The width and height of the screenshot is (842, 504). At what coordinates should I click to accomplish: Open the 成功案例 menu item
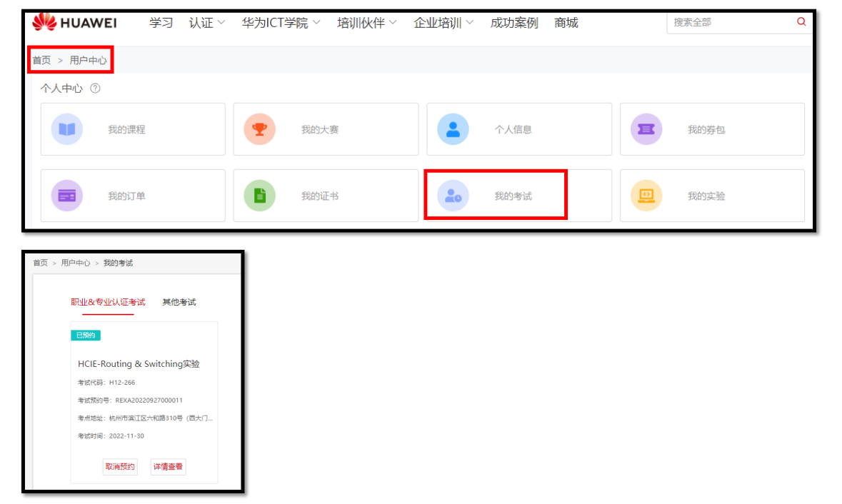coord(514,23)
